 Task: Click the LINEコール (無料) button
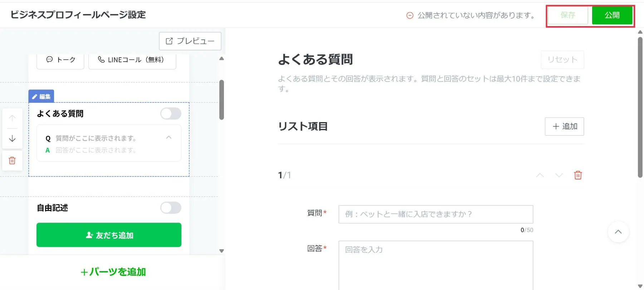click(132, 60)
